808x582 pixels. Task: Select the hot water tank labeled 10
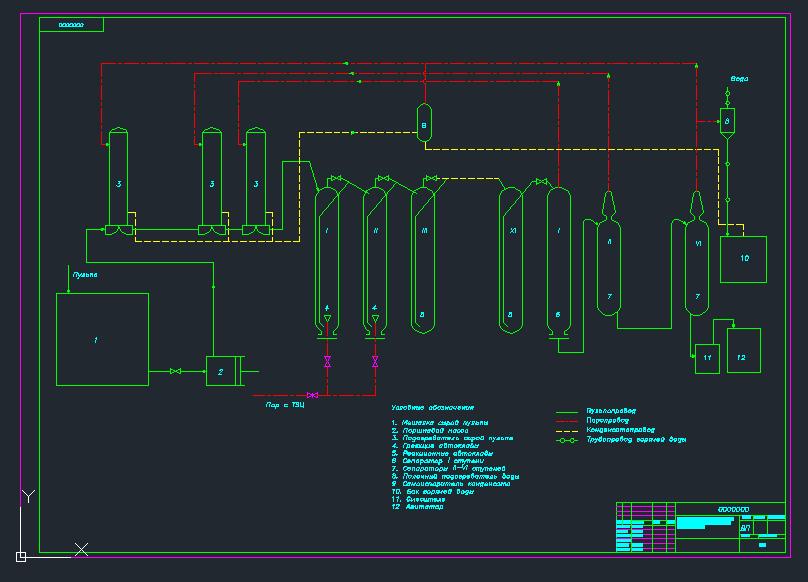point(743,259)
